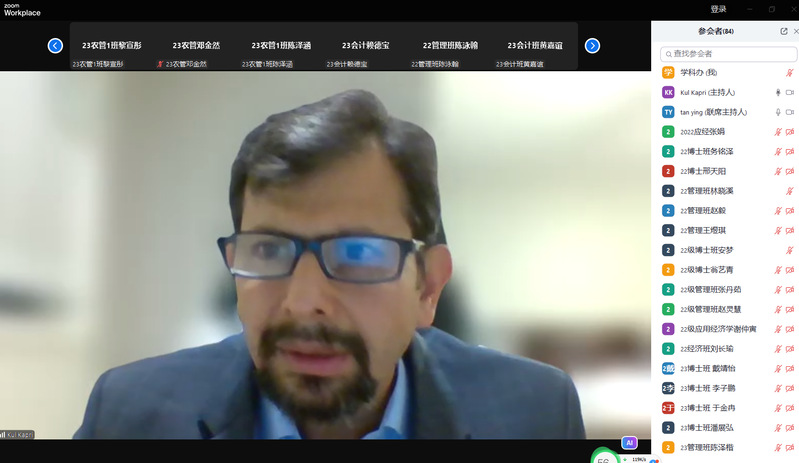Click Kul Kapri's name label on video

pyautogui.click(x=20, y=435)
